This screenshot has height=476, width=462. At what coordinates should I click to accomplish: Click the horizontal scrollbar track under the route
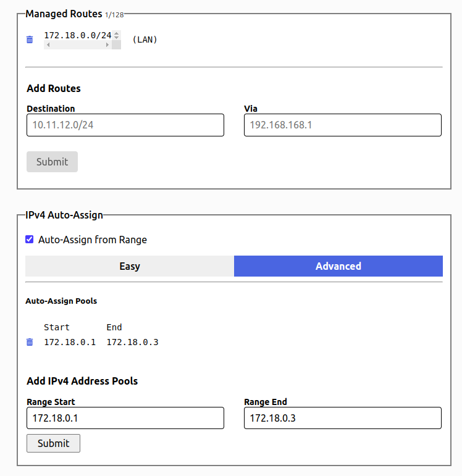click(78, 45)
